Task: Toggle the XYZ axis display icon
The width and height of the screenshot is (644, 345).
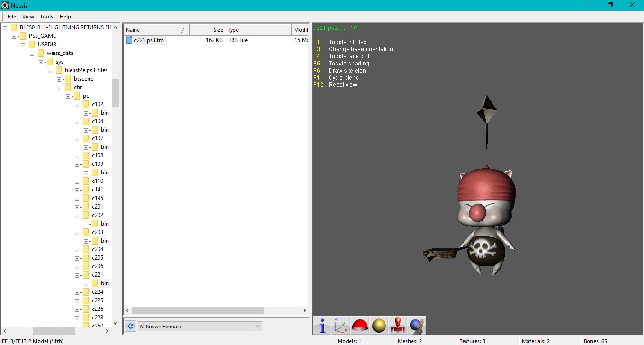Action: click(341, 326)
